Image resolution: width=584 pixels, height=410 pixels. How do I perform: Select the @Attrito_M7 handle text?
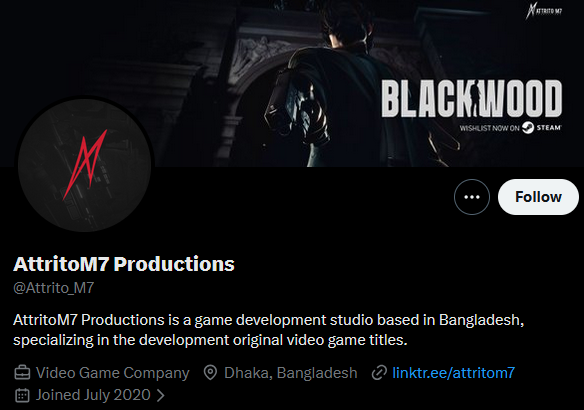coord(54,287)
